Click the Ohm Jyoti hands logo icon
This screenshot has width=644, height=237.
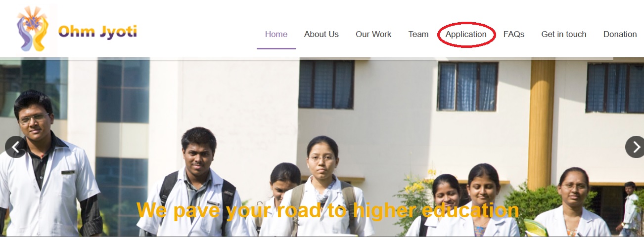pos(33,29)
